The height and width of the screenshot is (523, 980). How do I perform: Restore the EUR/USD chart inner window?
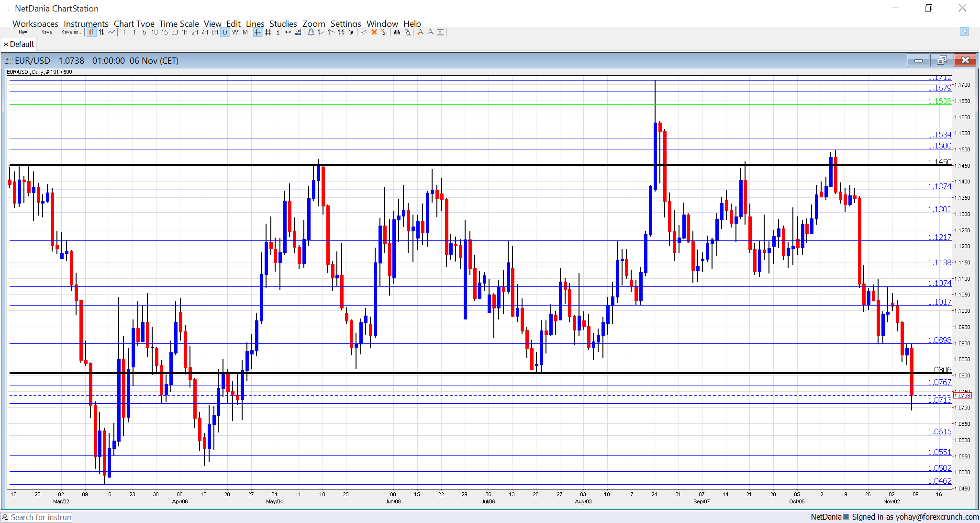942,60
